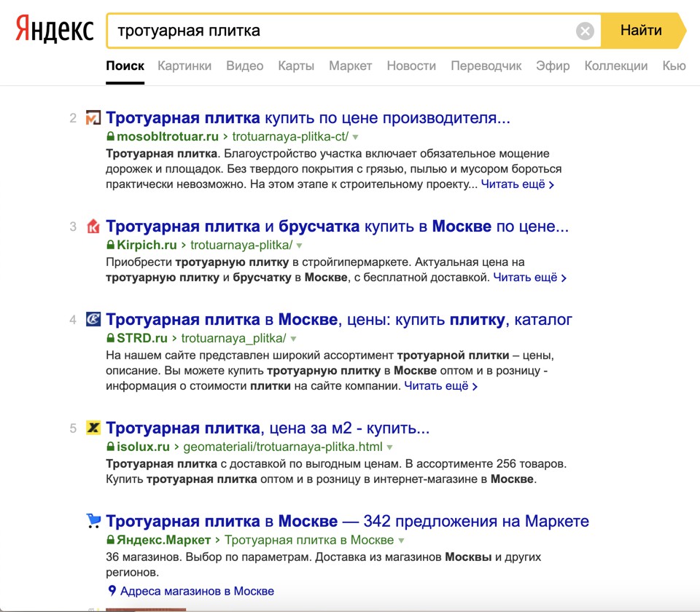Open result 'Тротуарная плитка купить по цене производителя'

tap(308, 118)
